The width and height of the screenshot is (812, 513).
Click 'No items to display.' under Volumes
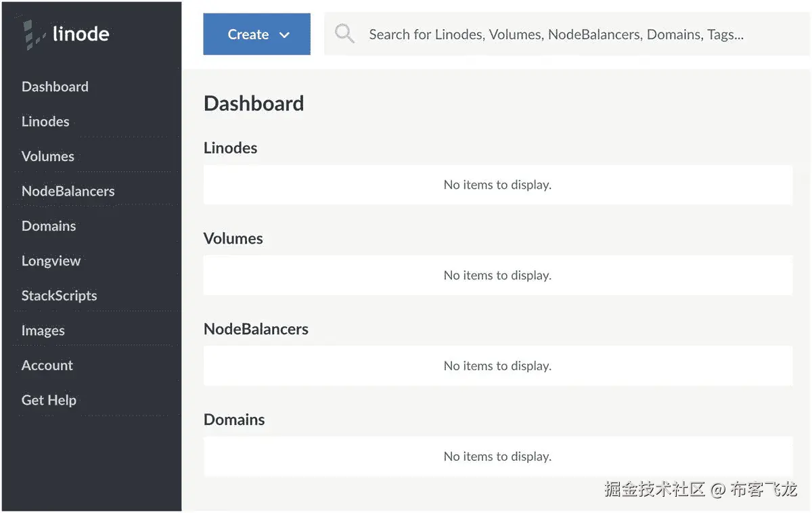[497, 275]
